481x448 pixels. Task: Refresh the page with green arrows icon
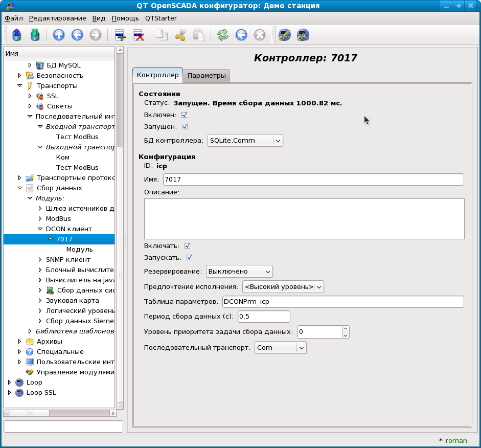tap(222, 35)
